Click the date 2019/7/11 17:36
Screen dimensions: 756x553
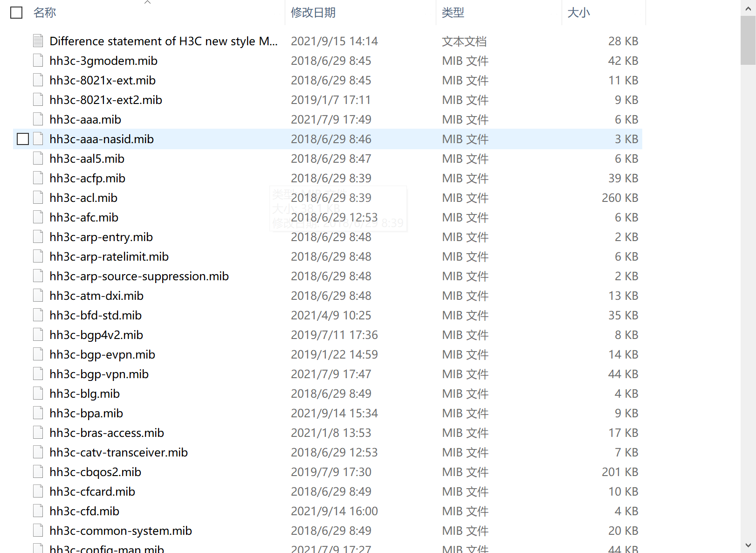pos(334,335)
